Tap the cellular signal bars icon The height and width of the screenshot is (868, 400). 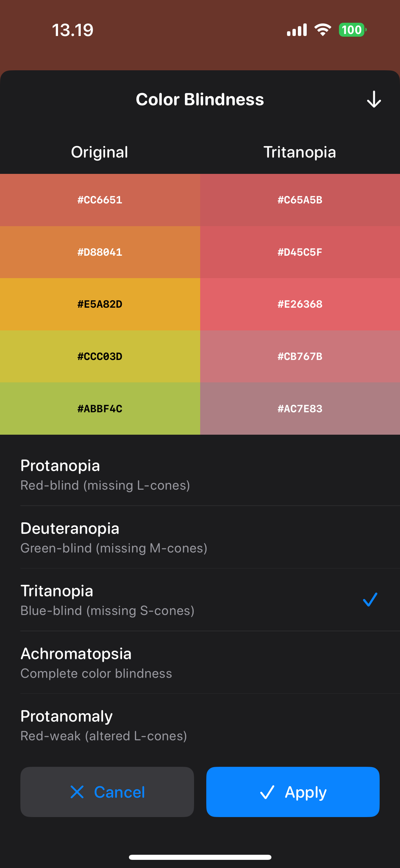point(297,30)
